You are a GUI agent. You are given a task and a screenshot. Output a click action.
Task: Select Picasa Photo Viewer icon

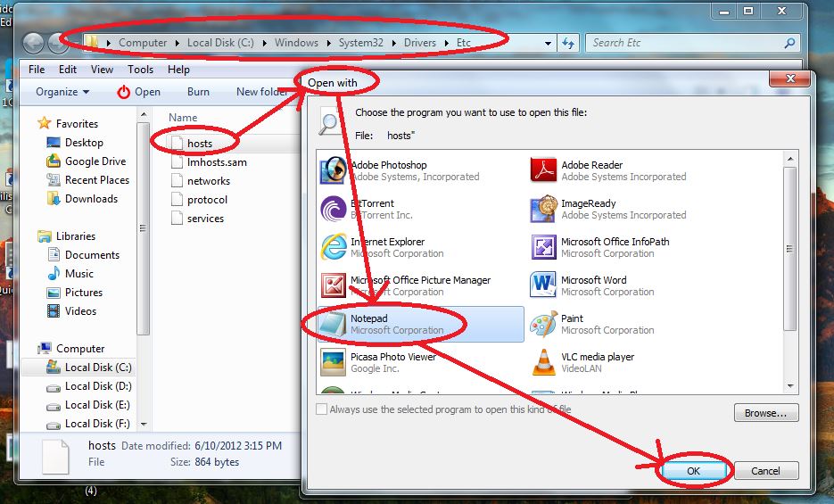[334, 361]
